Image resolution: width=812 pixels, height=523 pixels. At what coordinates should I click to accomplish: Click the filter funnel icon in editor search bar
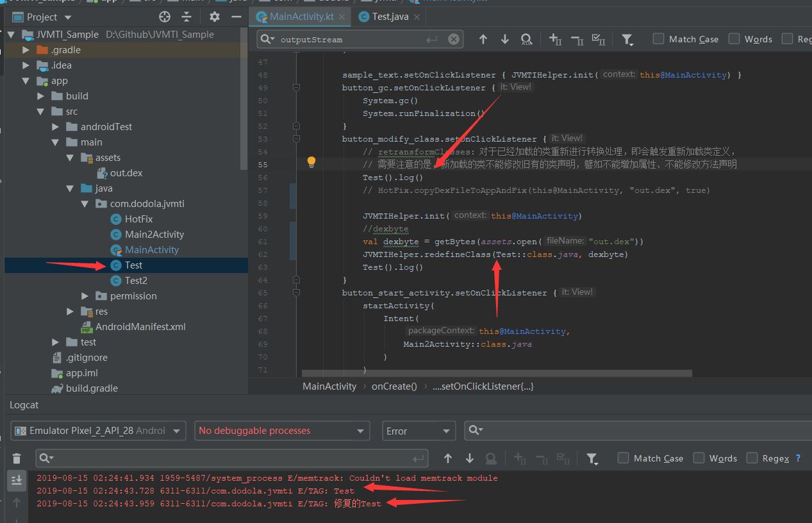coord(627,40)
